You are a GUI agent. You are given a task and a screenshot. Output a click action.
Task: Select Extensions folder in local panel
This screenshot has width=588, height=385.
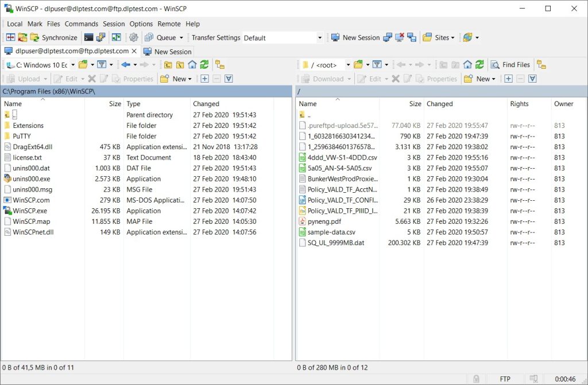click(x=28, y=126)
